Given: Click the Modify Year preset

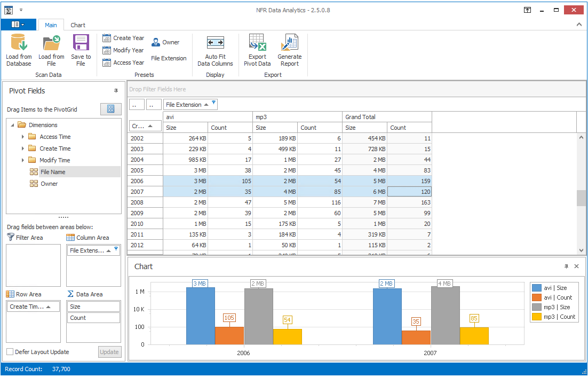Looking at the screenshot, I should click(123, 50).
